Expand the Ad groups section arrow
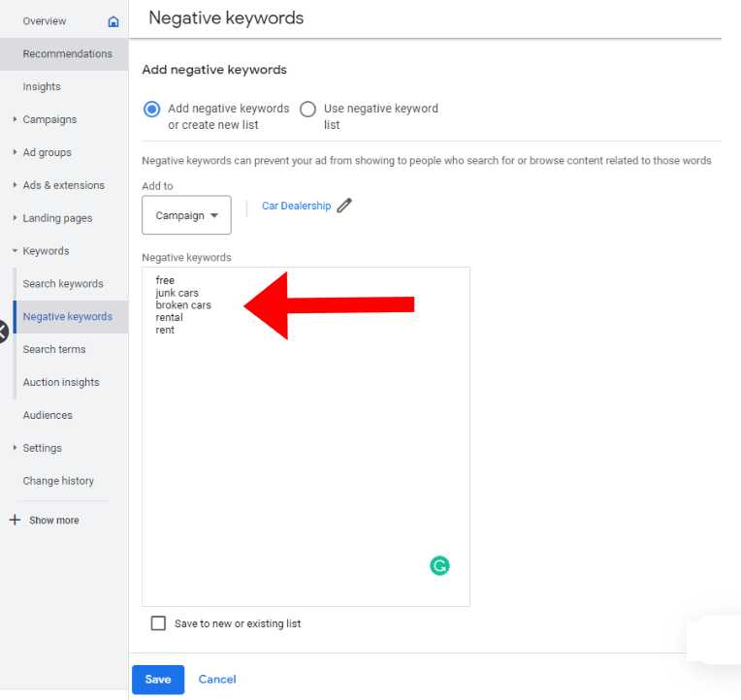The width and height of the screenshot is (741, 700). (x=15, y=152)
